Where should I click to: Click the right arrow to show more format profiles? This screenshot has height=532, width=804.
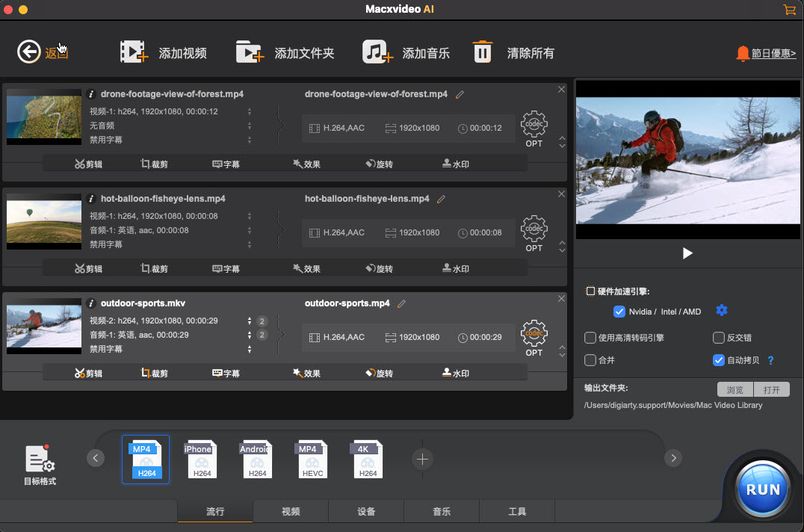click(673, 458)
